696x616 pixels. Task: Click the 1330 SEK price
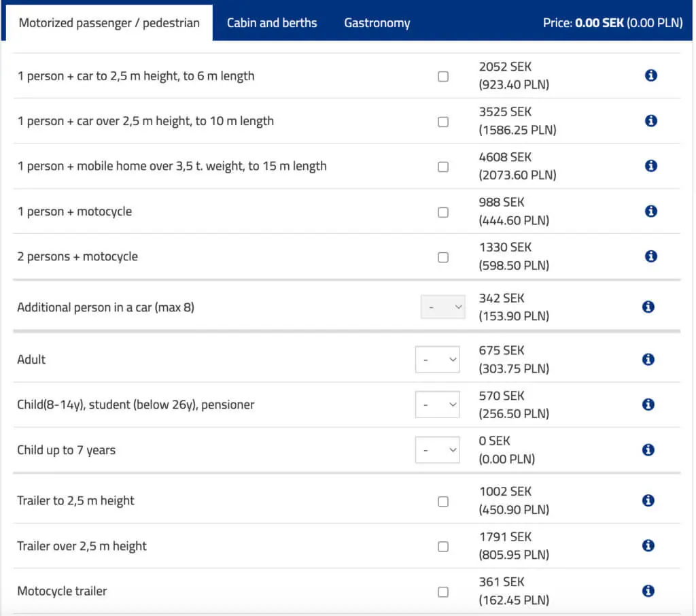505,247
